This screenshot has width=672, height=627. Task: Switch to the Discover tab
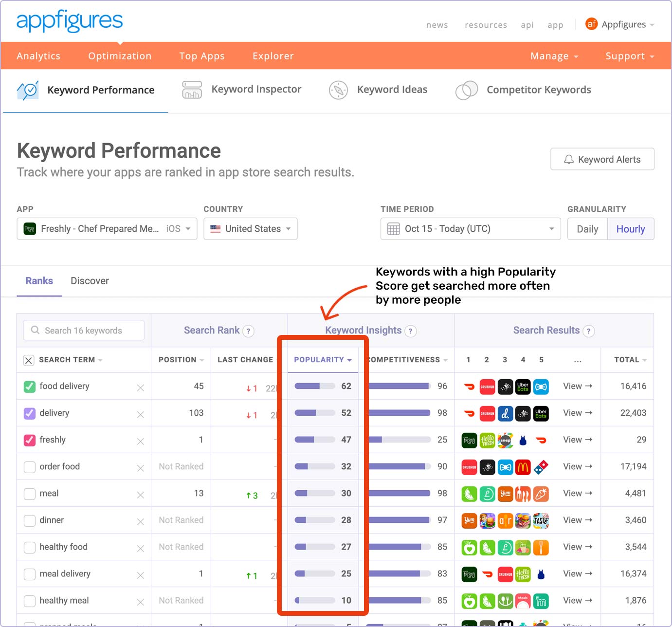(x=90, y=280)
